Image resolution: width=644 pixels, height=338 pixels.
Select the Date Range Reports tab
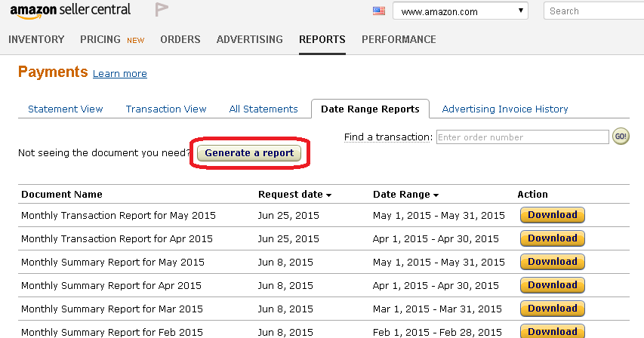pyautogui.click(x=370, y=109)
